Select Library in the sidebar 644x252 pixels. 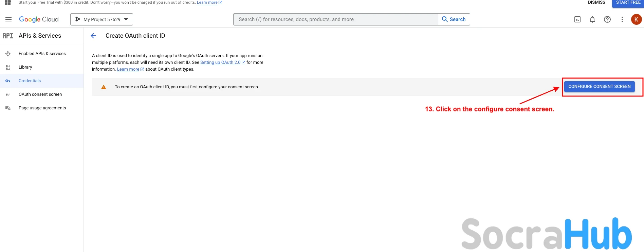pyautogui.click(x=25, y=67)
